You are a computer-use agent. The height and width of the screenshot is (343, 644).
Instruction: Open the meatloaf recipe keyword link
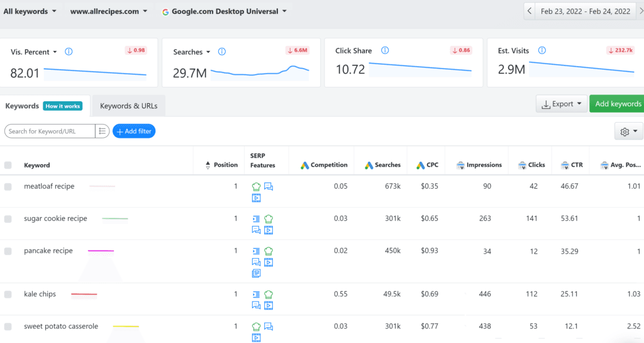(49, 186)
